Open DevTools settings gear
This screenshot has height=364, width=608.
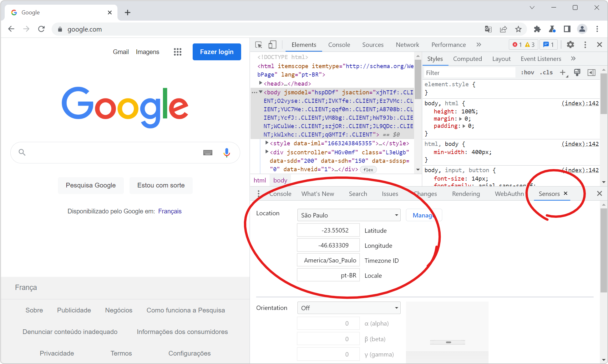pos(570,45)
